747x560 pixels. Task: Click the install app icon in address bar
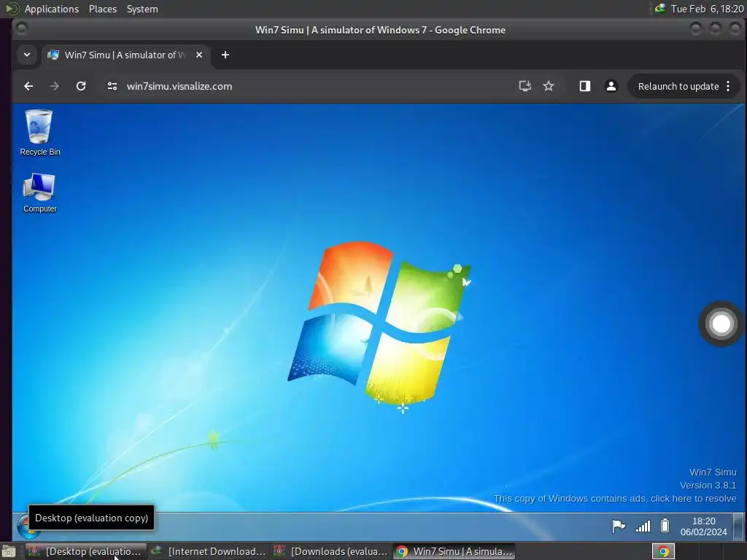point(525,86)
